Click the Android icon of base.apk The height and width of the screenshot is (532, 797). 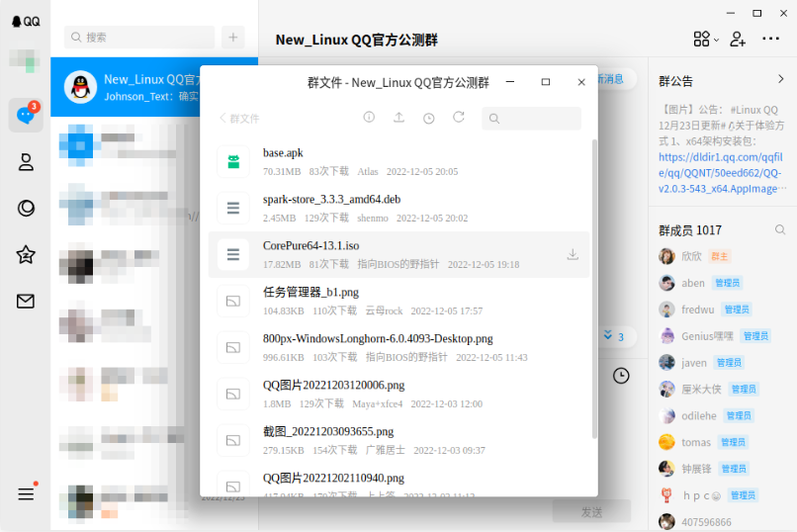tap(233, 161)
